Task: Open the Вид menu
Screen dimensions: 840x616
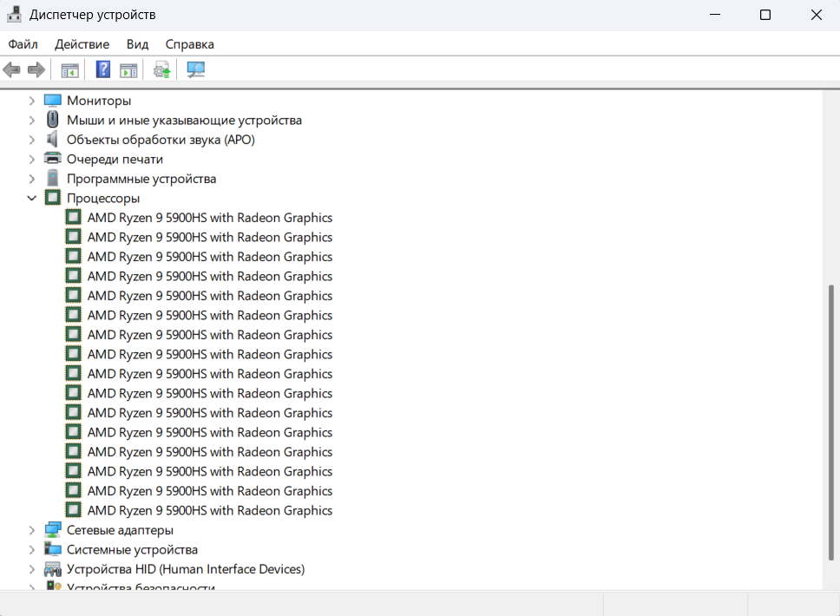Action: (x=137, y=44)
